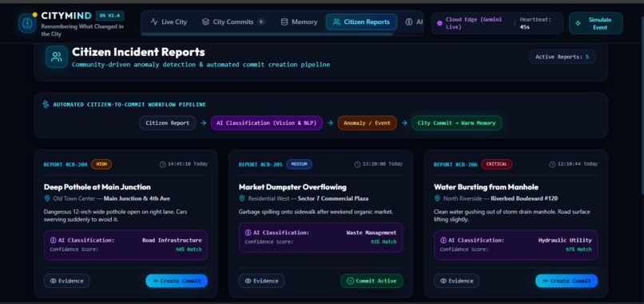This screenshot has width=644, height=304.
Task: Click the Water Bursting from Manhole title
Action: coord(486,187)
